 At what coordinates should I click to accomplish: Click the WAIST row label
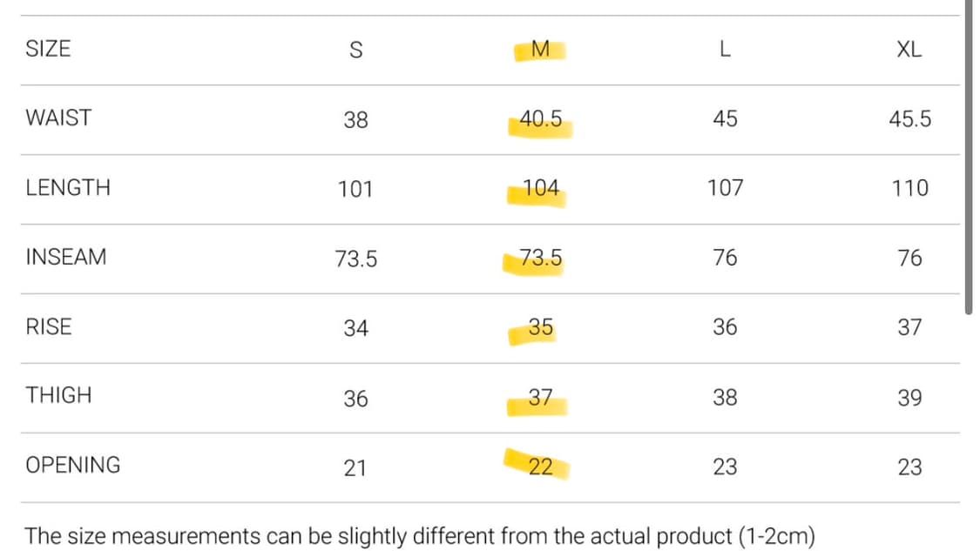click(58, 118)
